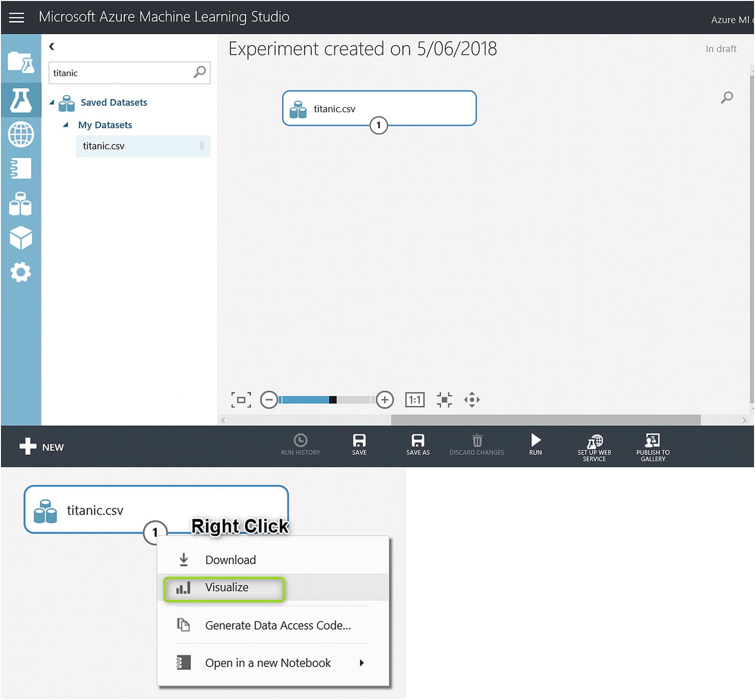
Task: Run the experiment
Action: click(x=536, y=445)
